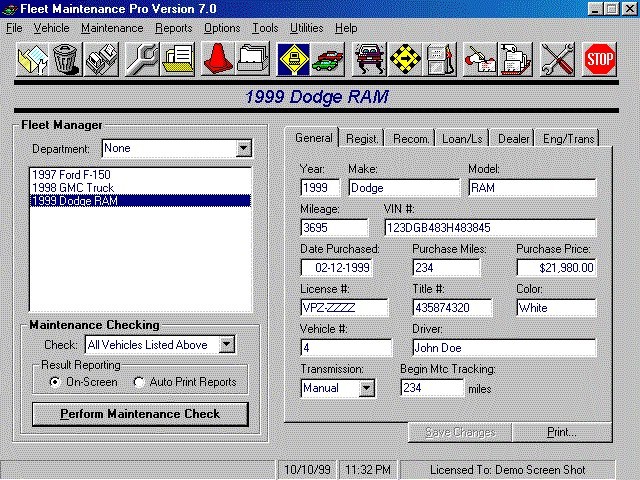The width and height of the screenshot is (640, 480).
Task: Click the 10/10/99 date in status bar
Action: [307, 470]
